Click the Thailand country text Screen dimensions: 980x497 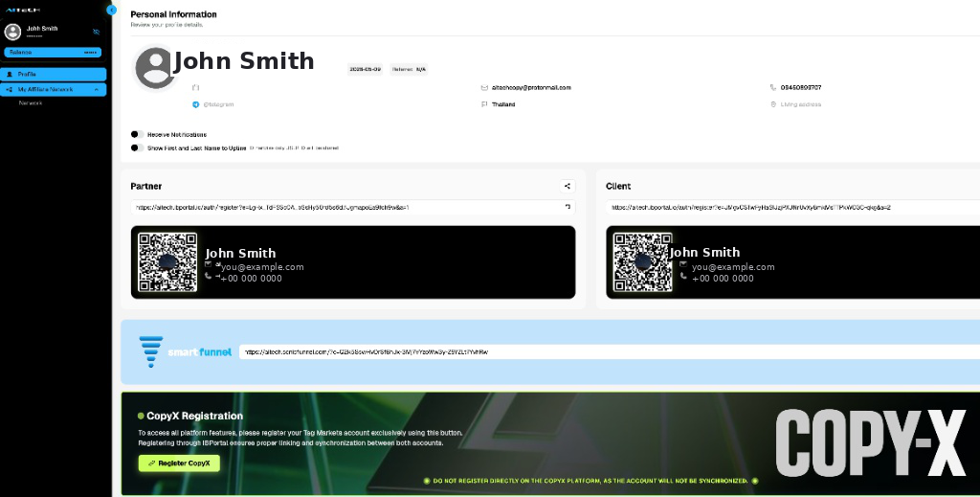pos(503,104)
